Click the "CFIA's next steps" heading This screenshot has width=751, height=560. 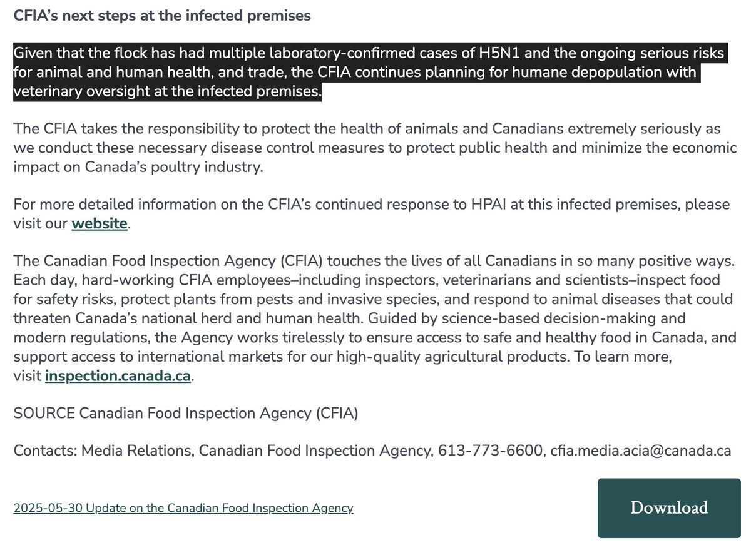[162, 16]
